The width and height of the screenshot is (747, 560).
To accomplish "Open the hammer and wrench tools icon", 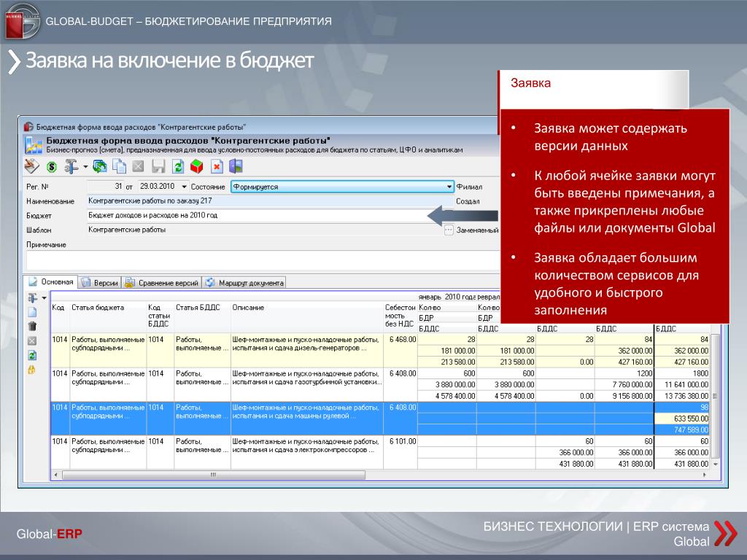I will (71, 166).
